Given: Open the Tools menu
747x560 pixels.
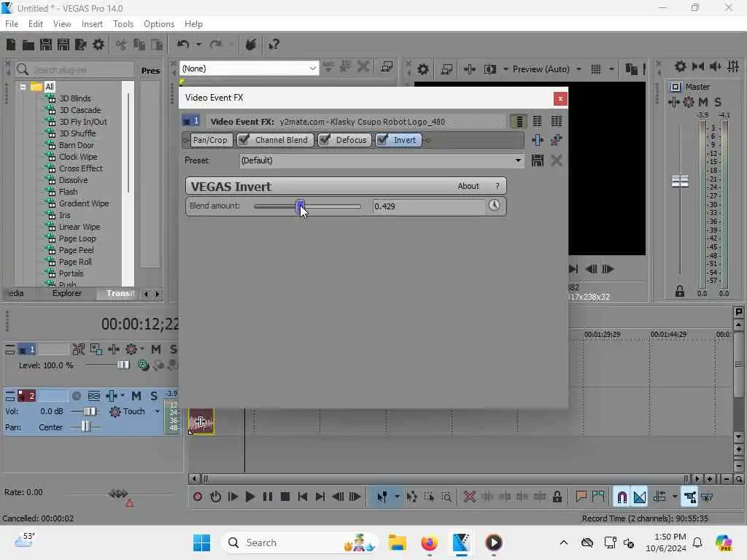Looking at the screenshot, I should pyautogui.click(x=123, y=24).
